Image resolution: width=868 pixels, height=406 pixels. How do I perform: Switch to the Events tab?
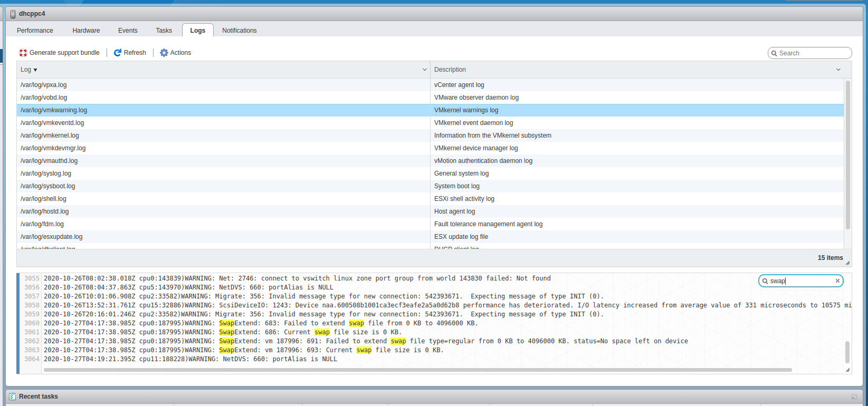click(128, 31)
